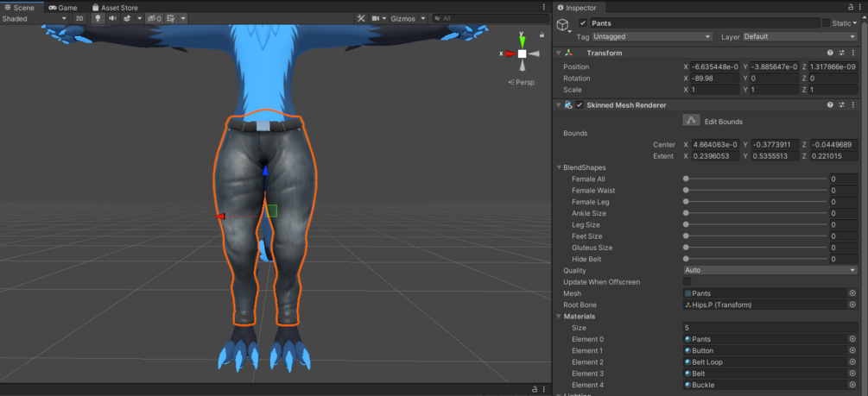Open grid settings dropdown arrow
The width and height of the screenshot is (868, 396).
tap(183, 18)
